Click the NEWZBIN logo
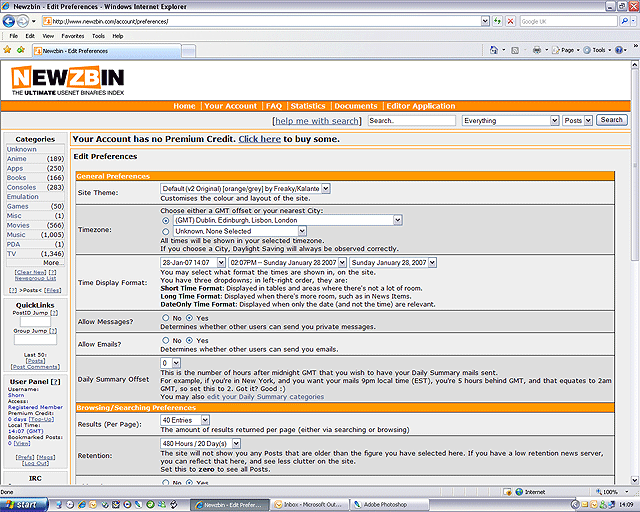This screenshot has width=640, height=512. [68, 80]
